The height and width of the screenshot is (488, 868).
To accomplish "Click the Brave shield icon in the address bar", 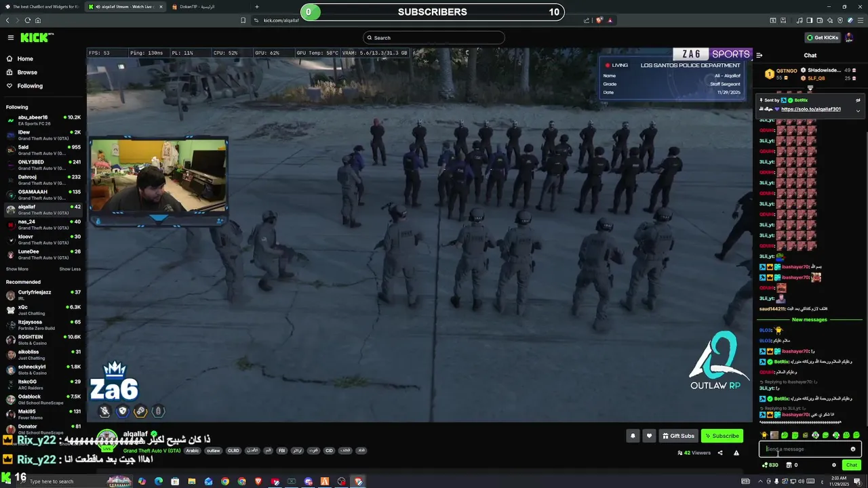I will [599, 20].
